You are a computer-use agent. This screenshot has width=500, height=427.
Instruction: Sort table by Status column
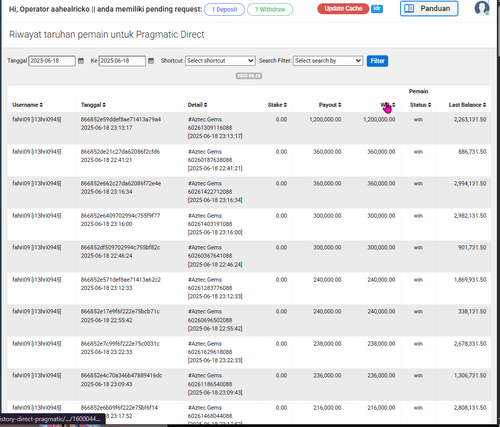pyautogui.click(x=420, y=105)
